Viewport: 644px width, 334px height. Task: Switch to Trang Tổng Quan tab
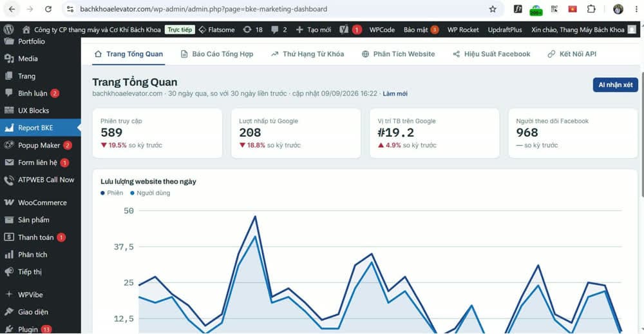129,54
